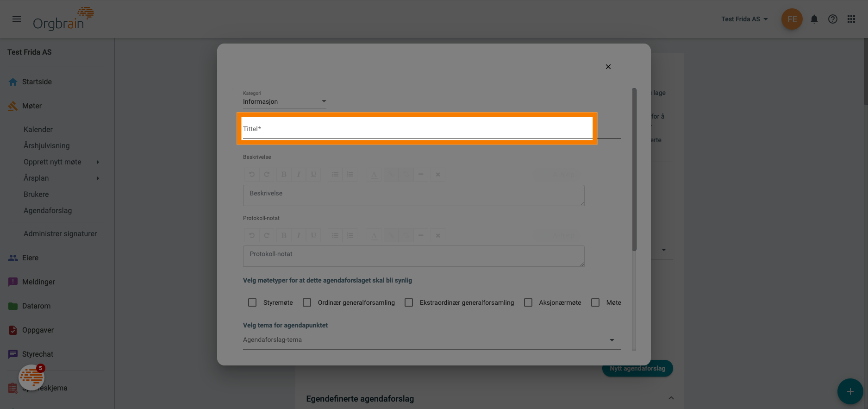Check the Ekstraordinær generalforsamling checkbox
This screenshot has width=868, height=409.
(x=409, y=302)
